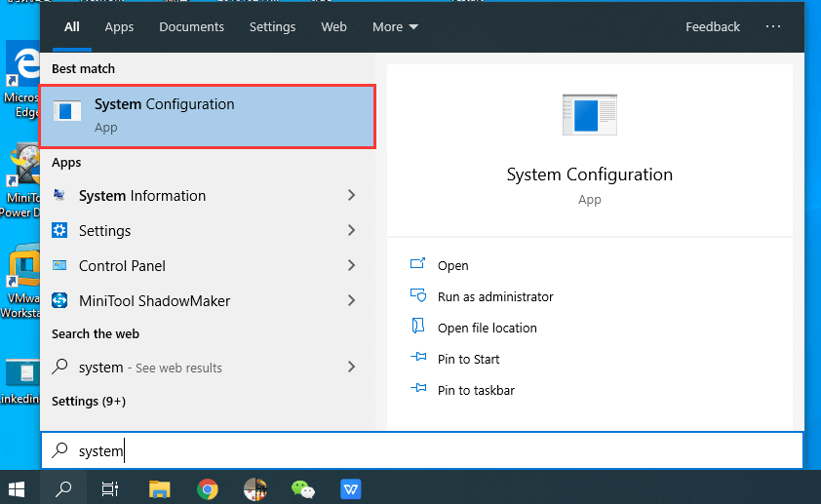Screen dimensions: 821x504
Task: Open File Explorer from the taskbar
Action: (159, 488)
